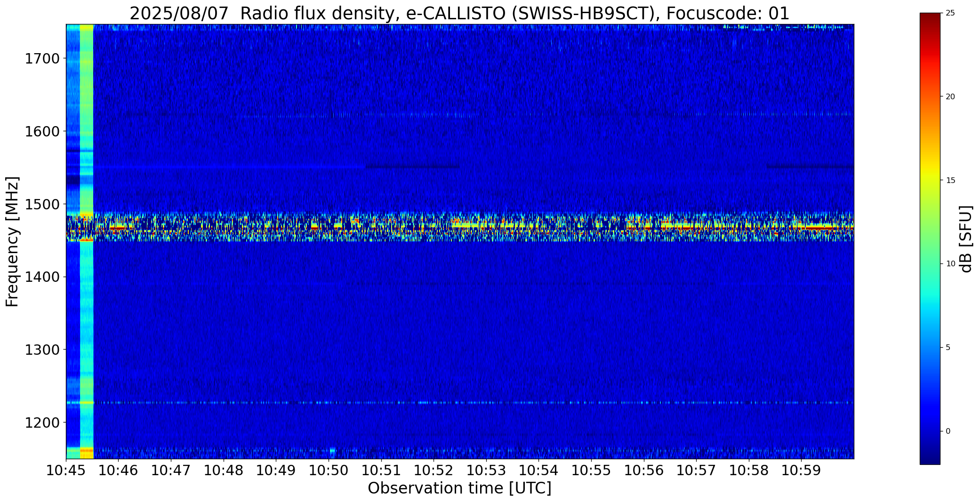Select the 10:56 time tick label

[644, 470]
